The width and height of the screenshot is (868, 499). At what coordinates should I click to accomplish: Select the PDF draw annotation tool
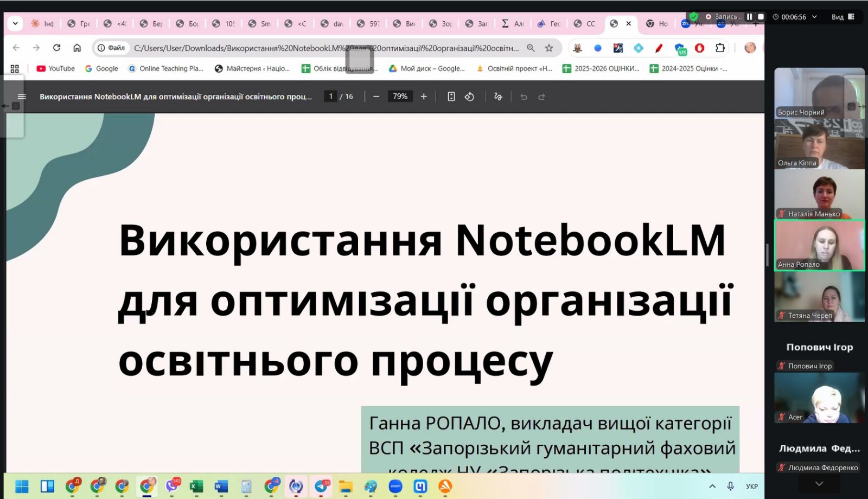[x=498, y=97]
